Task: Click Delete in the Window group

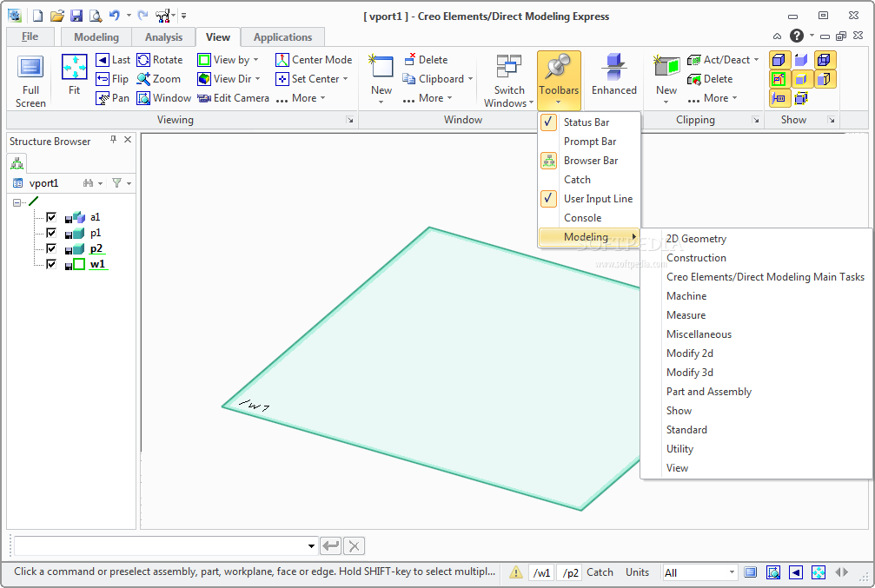Action: pos(426,60)
